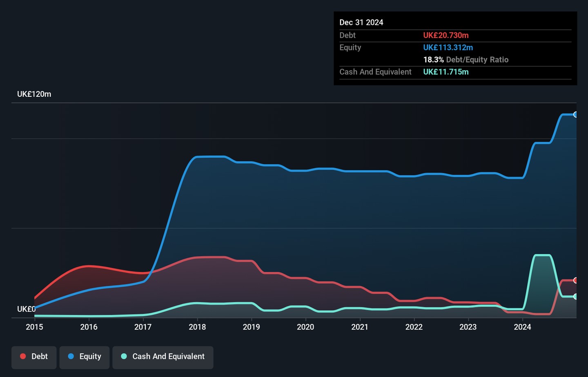
Task: Toggle the Debt series in legend
Action: tap(34, 357)
